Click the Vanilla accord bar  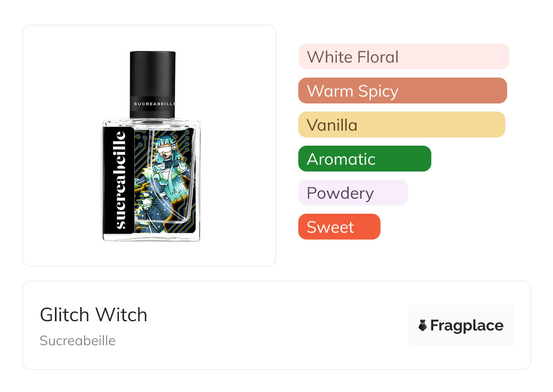pos(402,125)
